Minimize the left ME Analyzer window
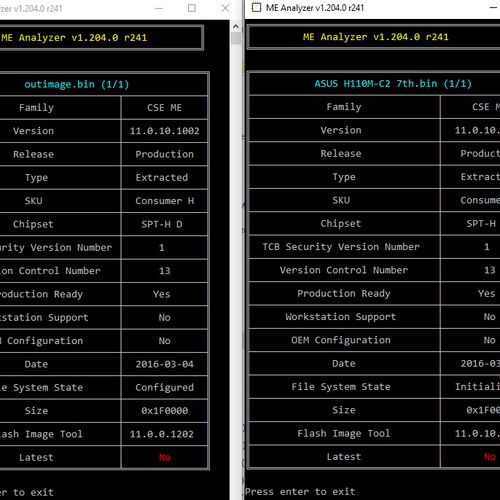The width and height of the screenshot is (500, 500). click(x=159, y=8)
